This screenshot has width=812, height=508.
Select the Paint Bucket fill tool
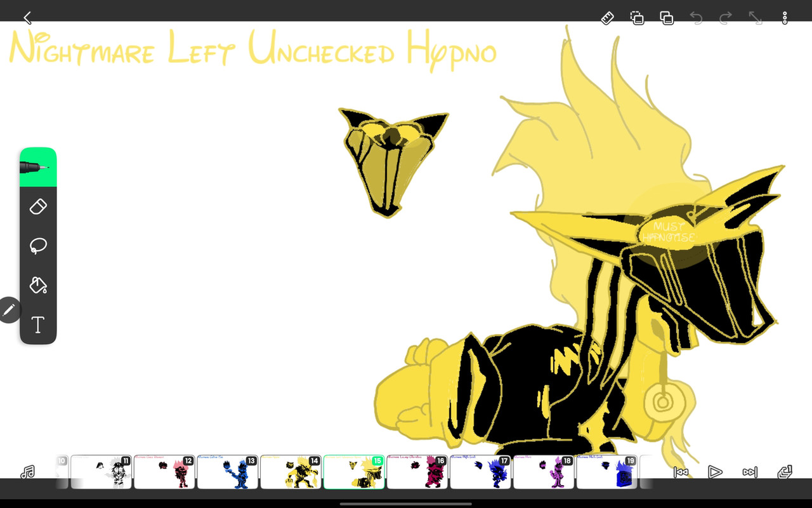pyautogui.click(x=38, y=285)
